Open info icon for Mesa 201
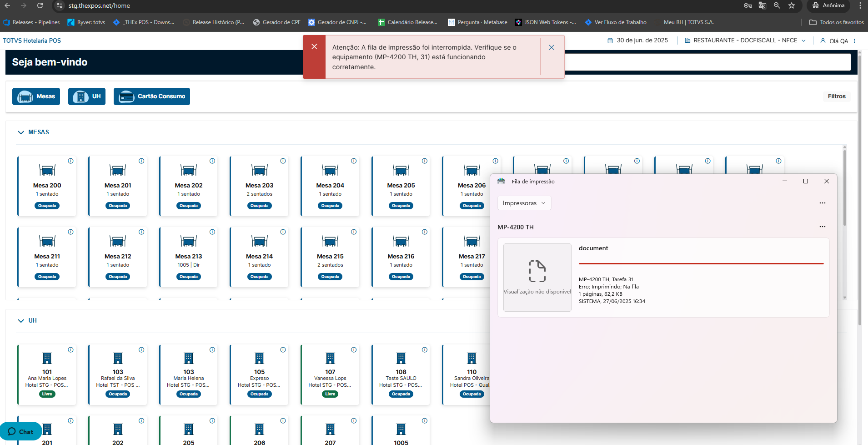This screenshot has height=445, width=868. click(141, 161)
